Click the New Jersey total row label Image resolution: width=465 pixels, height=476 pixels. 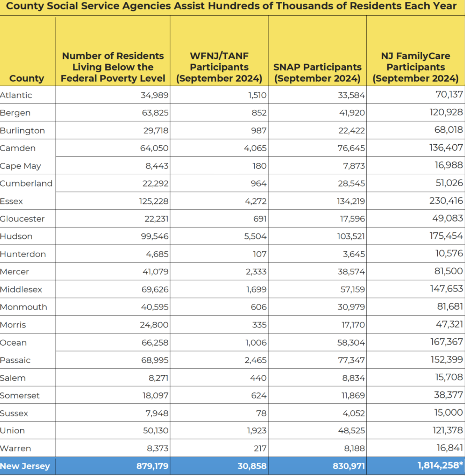point(25,466)
